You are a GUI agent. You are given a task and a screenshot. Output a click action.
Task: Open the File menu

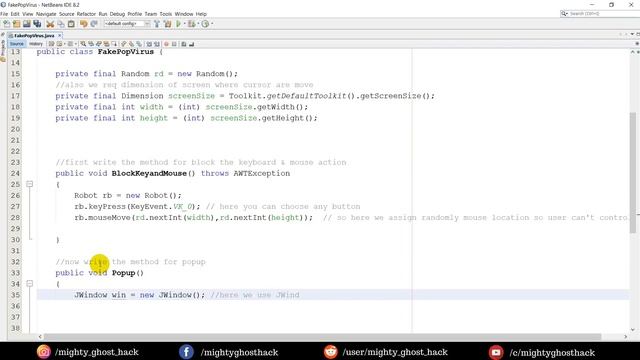[x=4, y=14]
